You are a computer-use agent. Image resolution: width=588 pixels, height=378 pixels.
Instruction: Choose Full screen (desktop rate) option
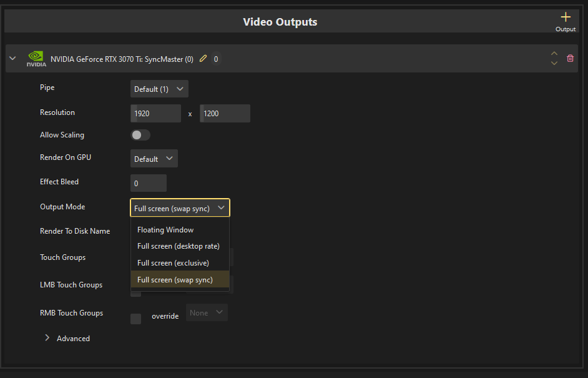(x=179, y=246)
